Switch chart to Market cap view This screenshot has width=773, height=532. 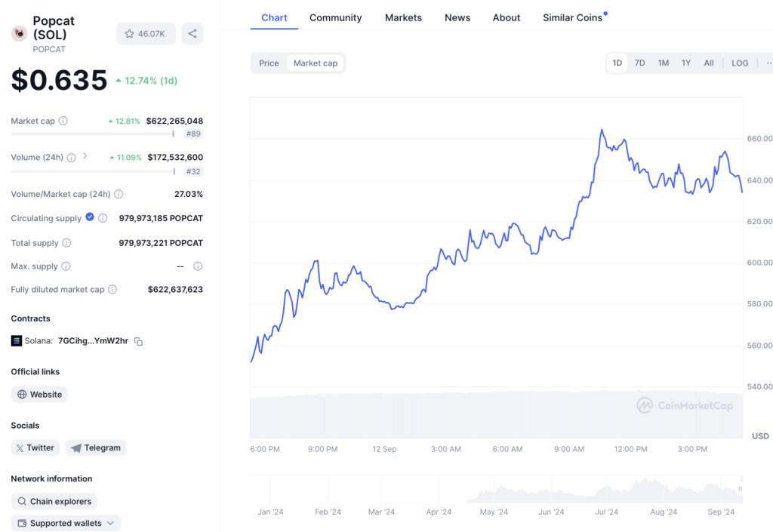[316, 63]
